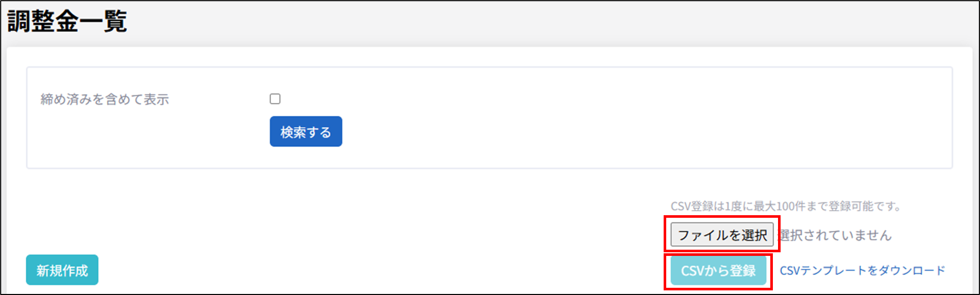Click the CSVから登録 button
Screen dimensions: 980x295
(x=718, y=271)
